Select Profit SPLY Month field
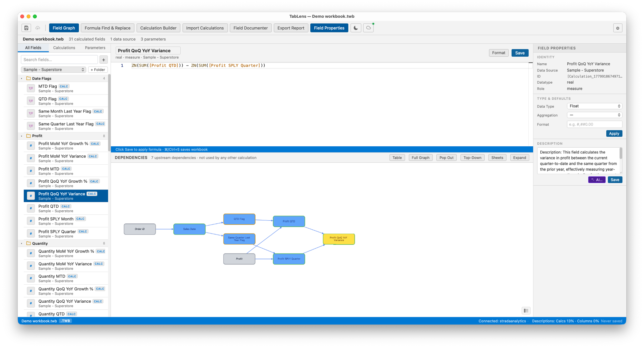This screenshot has height=348, width=644. (x=66, y=221)
